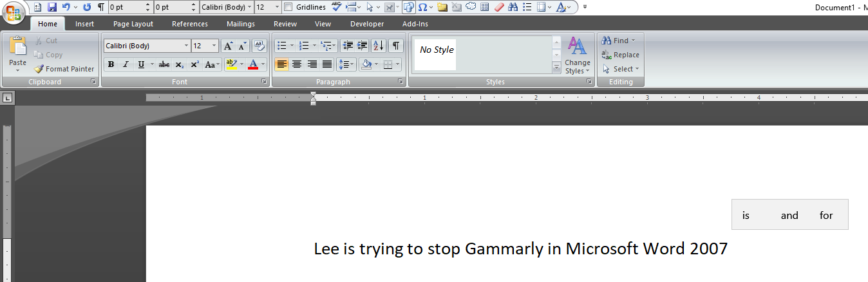This screenshot has height=282, width=868.
Task: Apply the red font color
Action: [x=253, y=64]
